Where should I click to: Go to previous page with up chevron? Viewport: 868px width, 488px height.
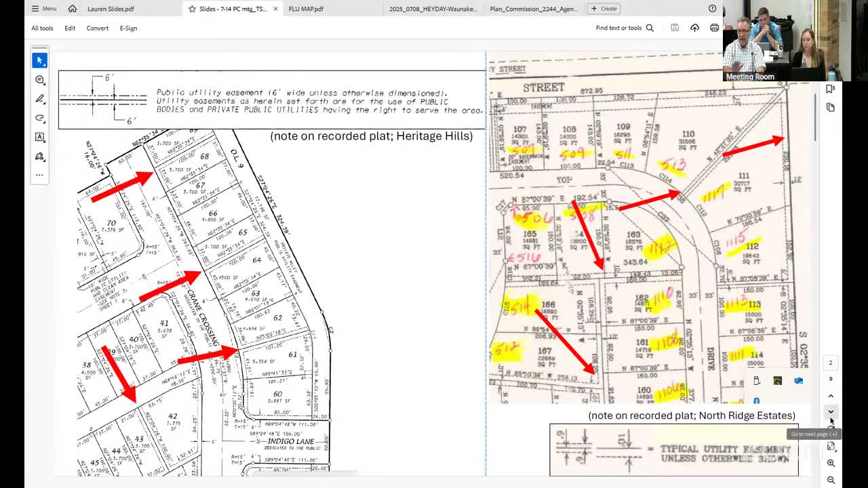click(831, 396)
